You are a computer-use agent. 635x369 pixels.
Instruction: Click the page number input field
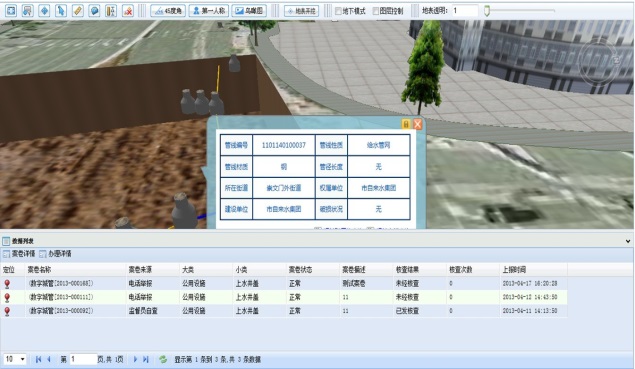(x=83, y=359)
